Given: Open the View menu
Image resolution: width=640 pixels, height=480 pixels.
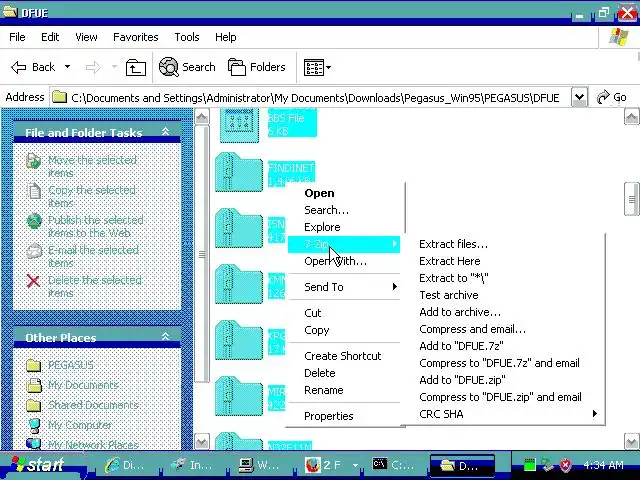Looking at the screenshot, I should coord(86,37).
